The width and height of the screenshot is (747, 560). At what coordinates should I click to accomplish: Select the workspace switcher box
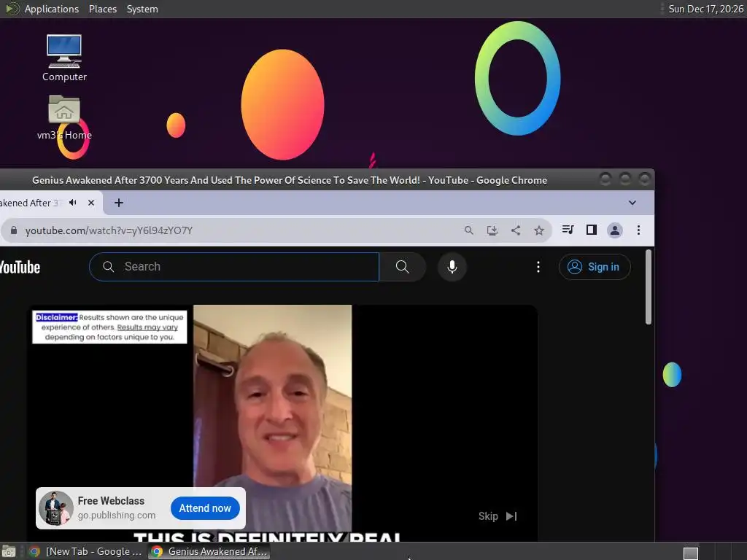[x=690, y=553]
